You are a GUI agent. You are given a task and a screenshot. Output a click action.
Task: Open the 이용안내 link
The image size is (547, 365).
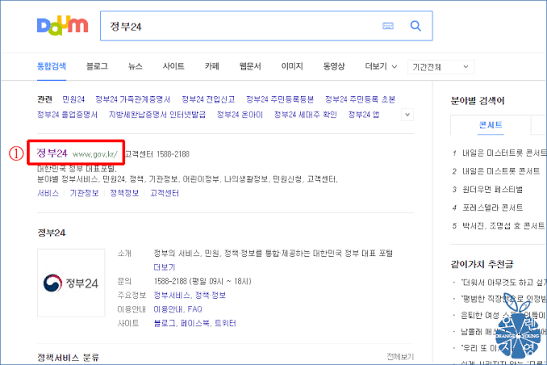[168, 309]
